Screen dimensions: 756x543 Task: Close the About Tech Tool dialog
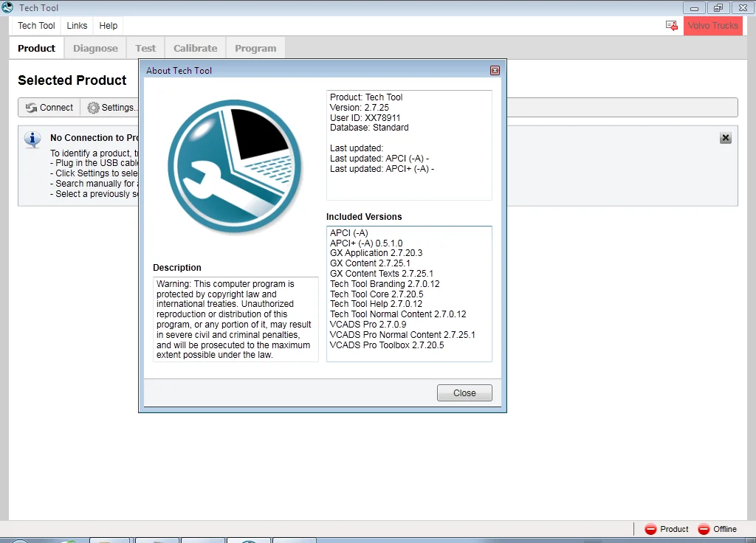pos(464,392)
